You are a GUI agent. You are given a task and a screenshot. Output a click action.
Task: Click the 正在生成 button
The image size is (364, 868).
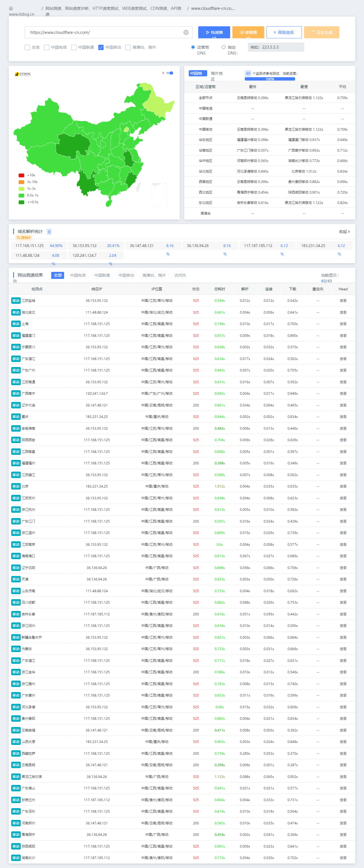[321, 32]
